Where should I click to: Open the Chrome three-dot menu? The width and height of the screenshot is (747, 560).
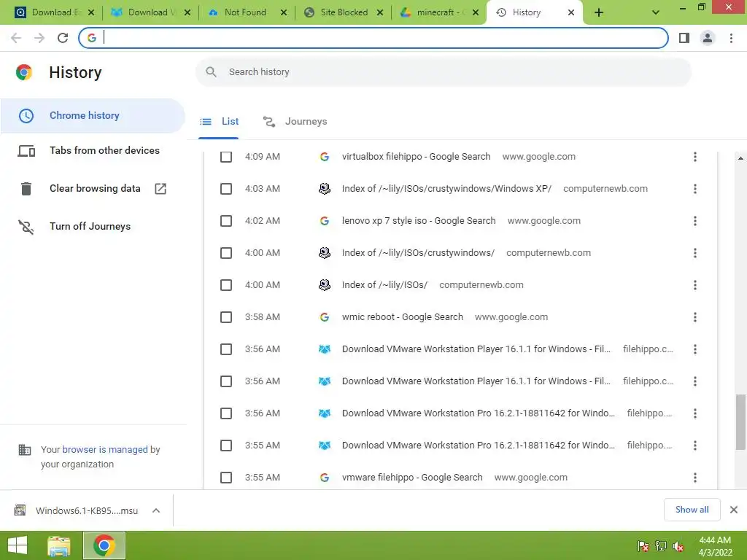pyautogui.click(x=731, y=38)
